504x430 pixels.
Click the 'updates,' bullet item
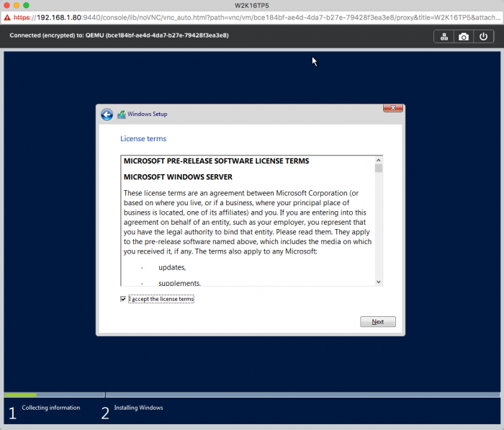172,268
